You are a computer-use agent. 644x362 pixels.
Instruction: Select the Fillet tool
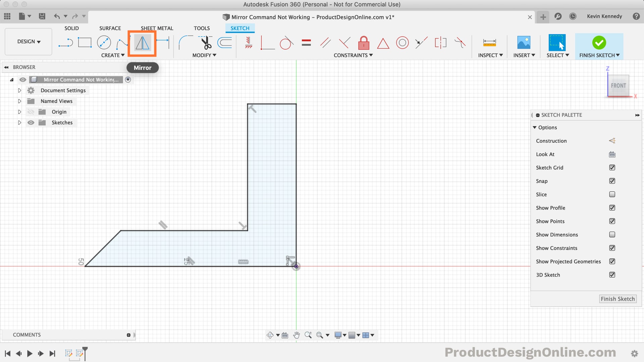point(185,42)
